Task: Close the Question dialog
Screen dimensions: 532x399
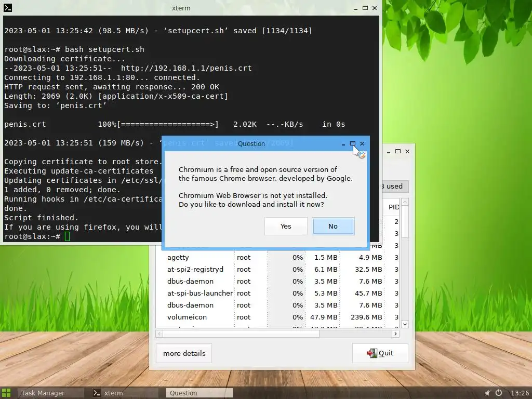Action: click(x=362, y=143)
